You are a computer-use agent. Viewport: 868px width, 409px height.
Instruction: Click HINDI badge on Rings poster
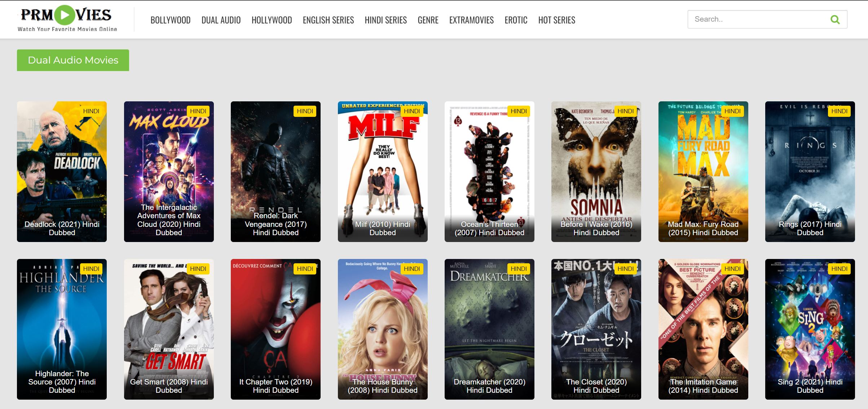(x=839, y=111)
